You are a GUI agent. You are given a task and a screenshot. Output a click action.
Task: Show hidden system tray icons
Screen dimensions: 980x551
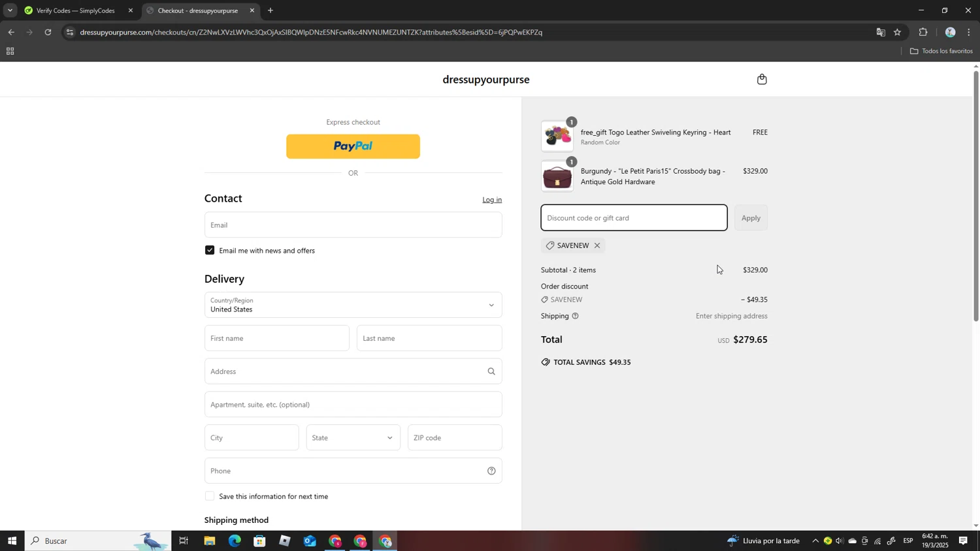click(x=815, y=541)
